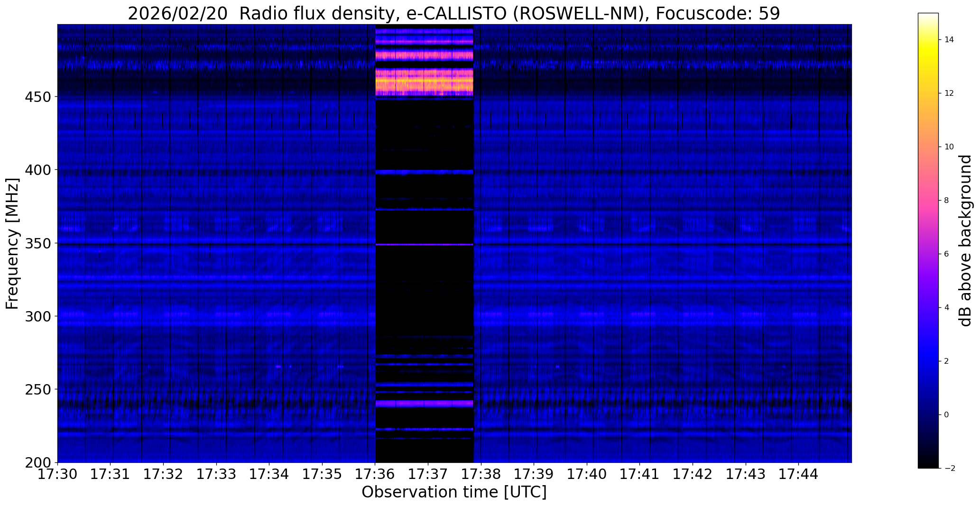
Task: Click the 17:37 time tick label
Action: tap(428, 474)
